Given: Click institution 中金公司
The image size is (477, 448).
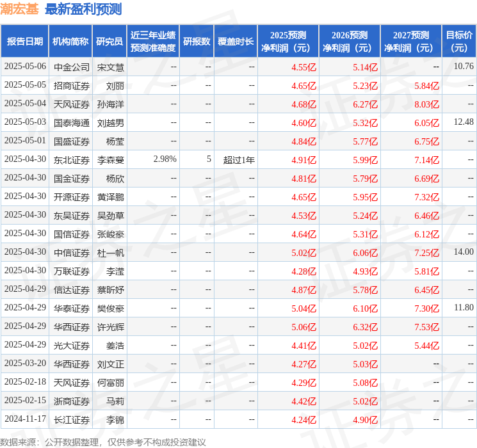Looking at the screenshot, I should coord(72,67).
